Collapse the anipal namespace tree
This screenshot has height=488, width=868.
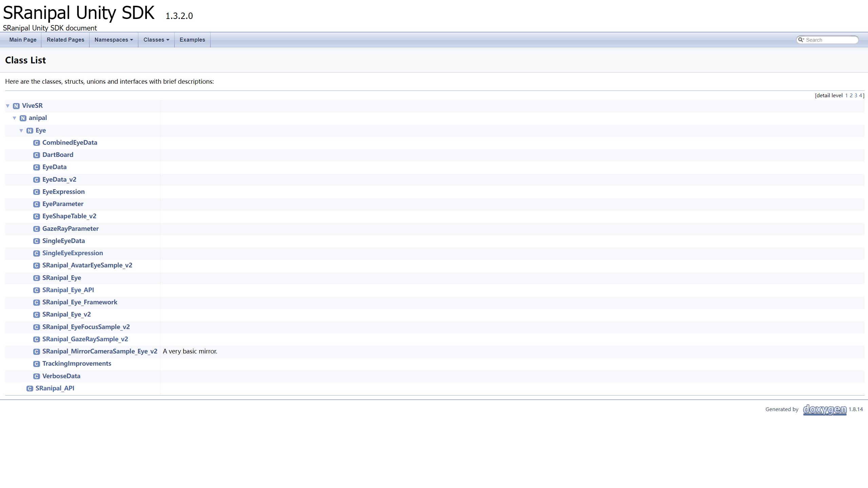click(x=15, y=117)
